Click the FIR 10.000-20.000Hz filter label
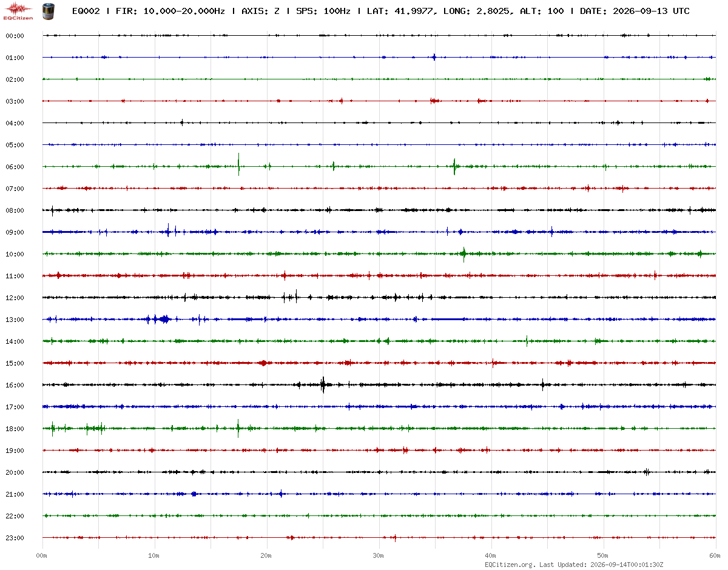The width and height of the screenshot is (728, 570). [172, 11]
